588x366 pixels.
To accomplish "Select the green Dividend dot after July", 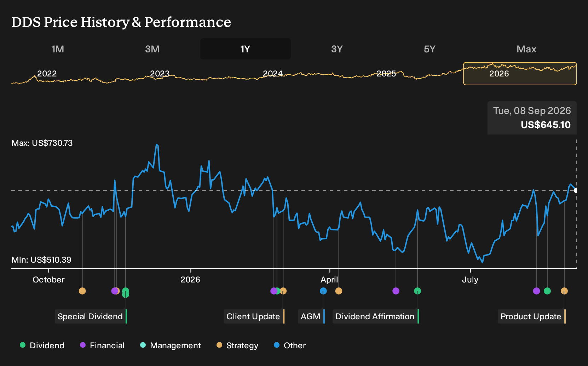I will click(547, 291).
